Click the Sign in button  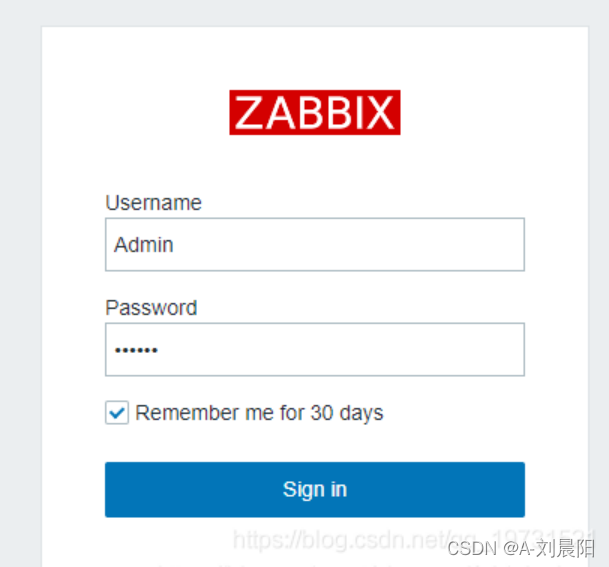pos(315,489)
